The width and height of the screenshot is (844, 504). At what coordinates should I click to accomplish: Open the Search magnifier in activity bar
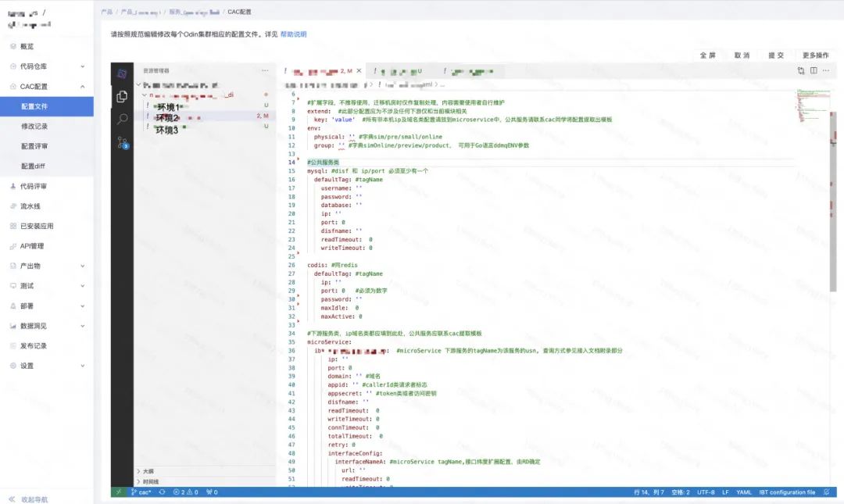122,119
